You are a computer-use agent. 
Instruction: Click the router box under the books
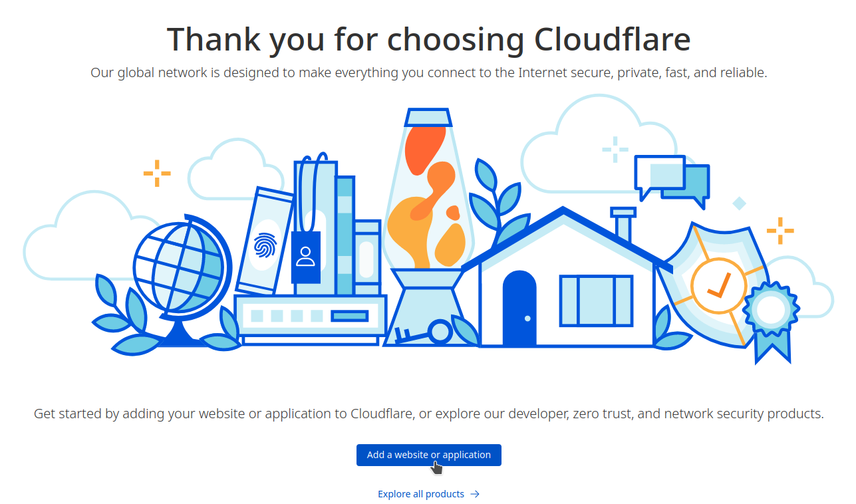(311, 319)
